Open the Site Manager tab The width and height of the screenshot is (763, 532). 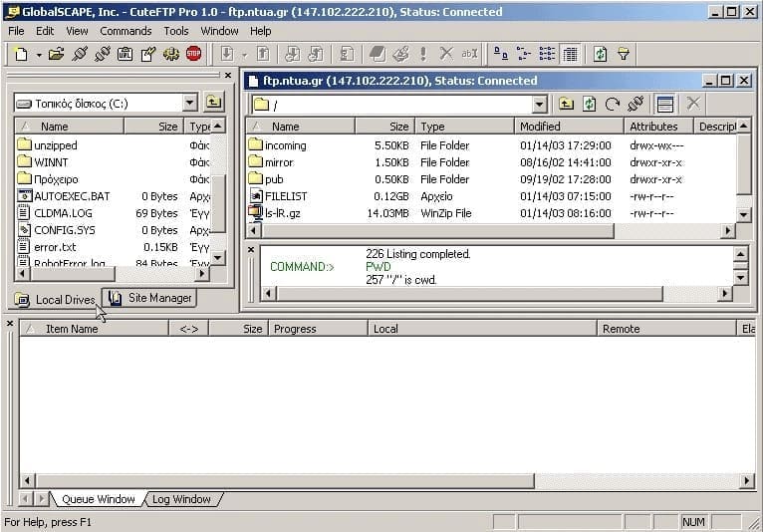tap(152, 298)
